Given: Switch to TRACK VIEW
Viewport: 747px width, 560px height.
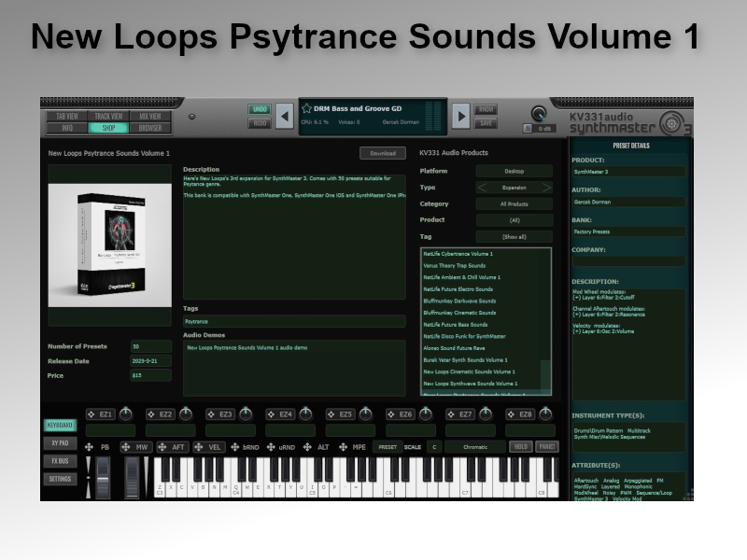Looking at the screenshot, I should tap(108, 116).
